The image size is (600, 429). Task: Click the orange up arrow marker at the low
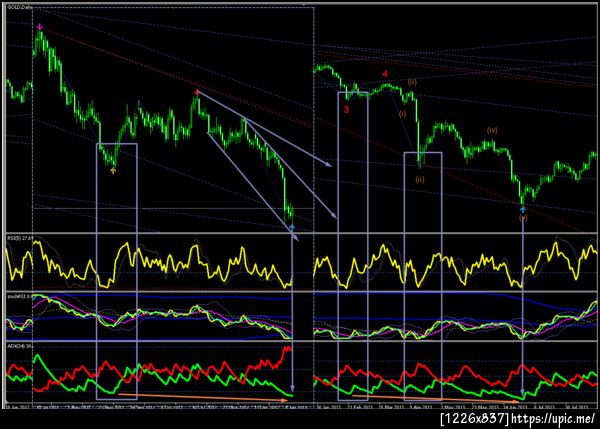[x=113, y=171]
